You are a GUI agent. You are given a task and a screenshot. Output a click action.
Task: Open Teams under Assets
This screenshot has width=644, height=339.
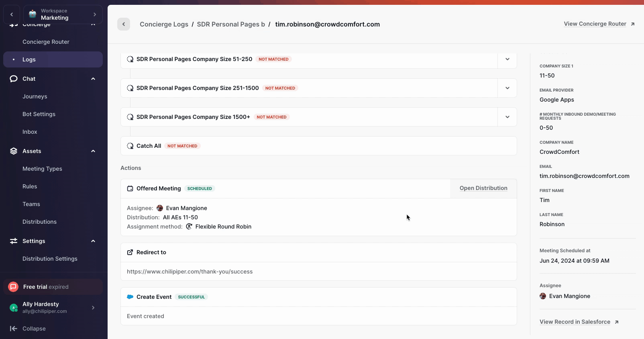click(x=31, y=204)
